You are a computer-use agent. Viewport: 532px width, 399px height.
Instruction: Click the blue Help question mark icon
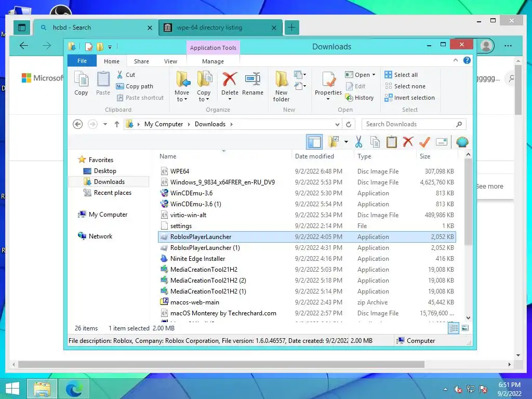pyautogui.click(x=467, y=60)
